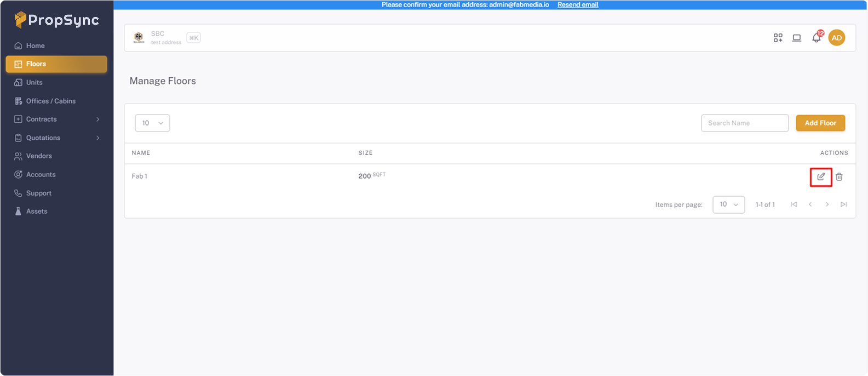Screen dimensions: 868x376
Task: Click the laptop icon in header
Action: tap(797, 38)
